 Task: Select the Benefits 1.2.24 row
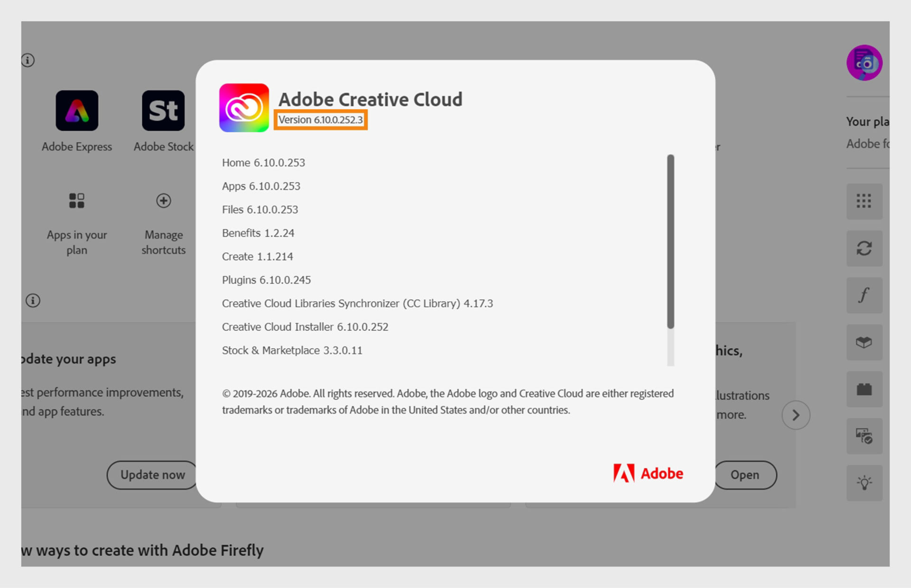258,233
